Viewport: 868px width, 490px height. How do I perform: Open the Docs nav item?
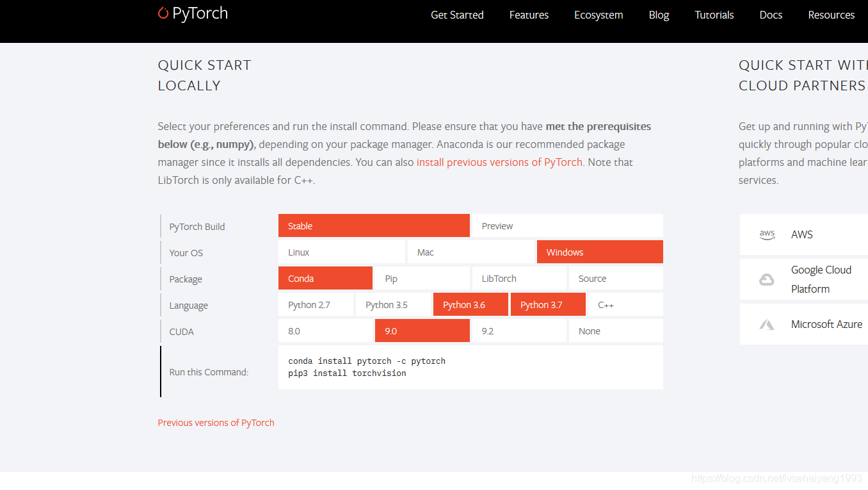pyautogui.click(x=771, y=15)
